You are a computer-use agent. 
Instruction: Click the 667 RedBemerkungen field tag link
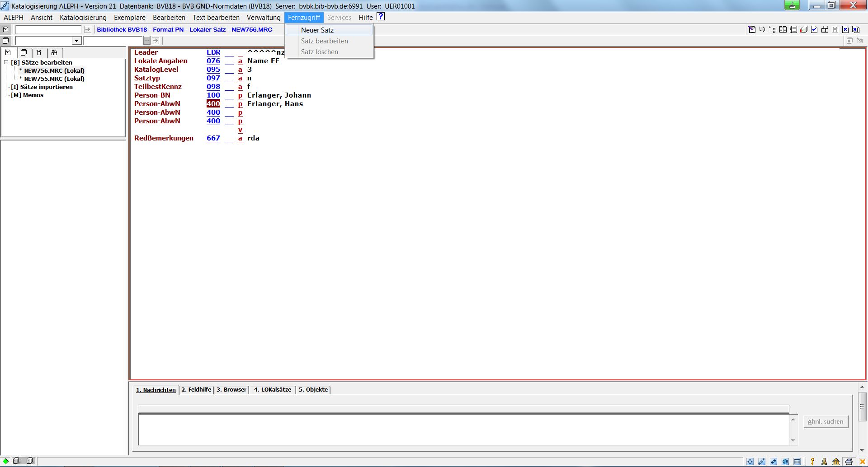click(x=213, y=138)
